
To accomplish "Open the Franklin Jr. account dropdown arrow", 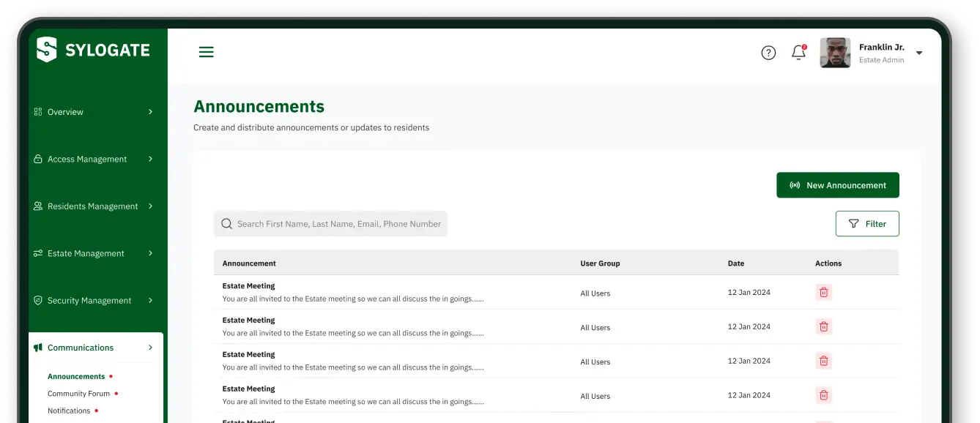I will click(919, 53).
